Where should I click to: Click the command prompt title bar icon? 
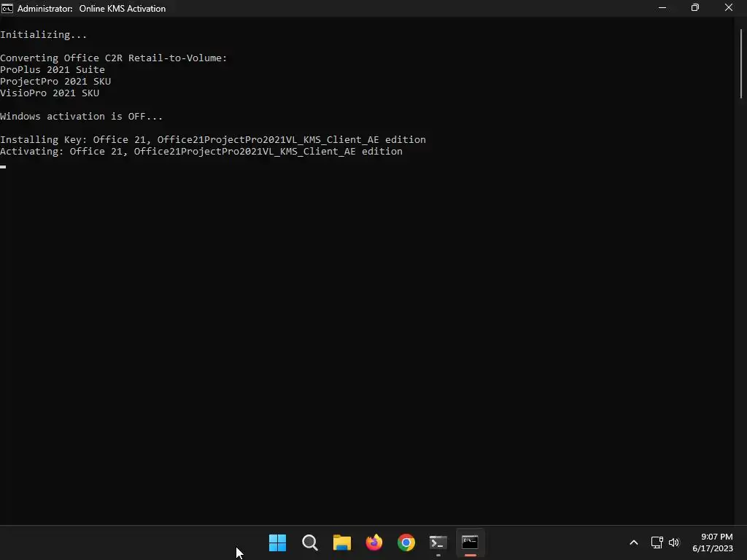click(7, 9)
